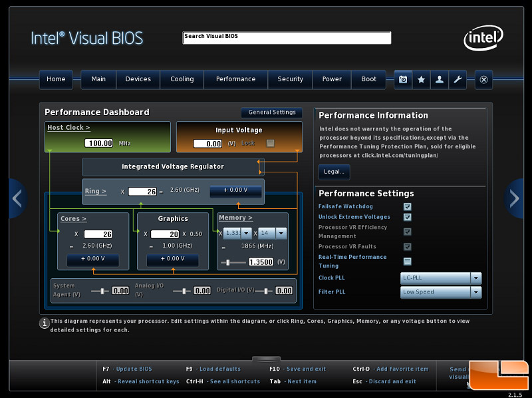This screenshot has width=532, height=398.
Task: Open the Ring settings link
Action: click(95, 191)
